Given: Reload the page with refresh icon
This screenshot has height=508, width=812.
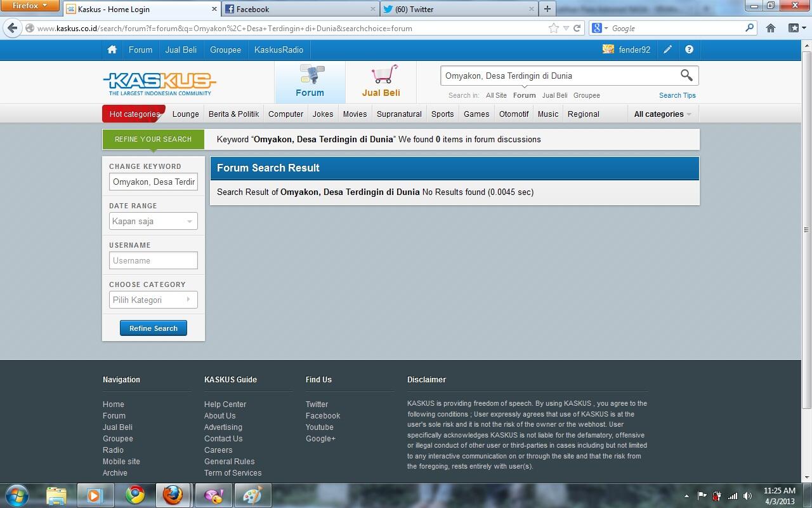Looking at the screenshot, I should click(x=577, y=28).
